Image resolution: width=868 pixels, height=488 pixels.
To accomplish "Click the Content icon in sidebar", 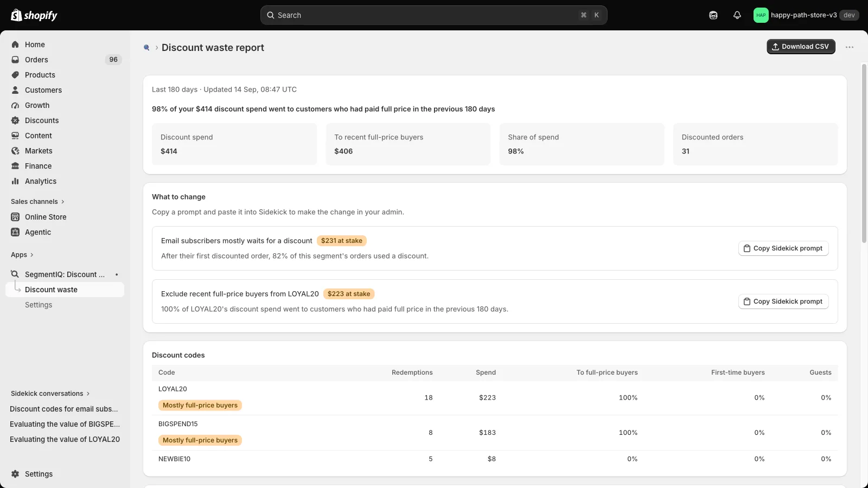I will click(x=15, y=136).
